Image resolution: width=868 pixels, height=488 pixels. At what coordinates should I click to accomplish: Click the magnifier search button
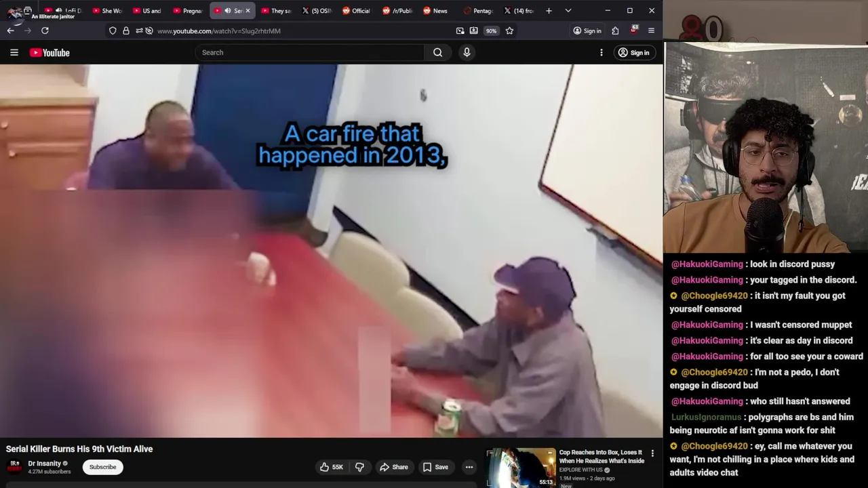point(438,52)
